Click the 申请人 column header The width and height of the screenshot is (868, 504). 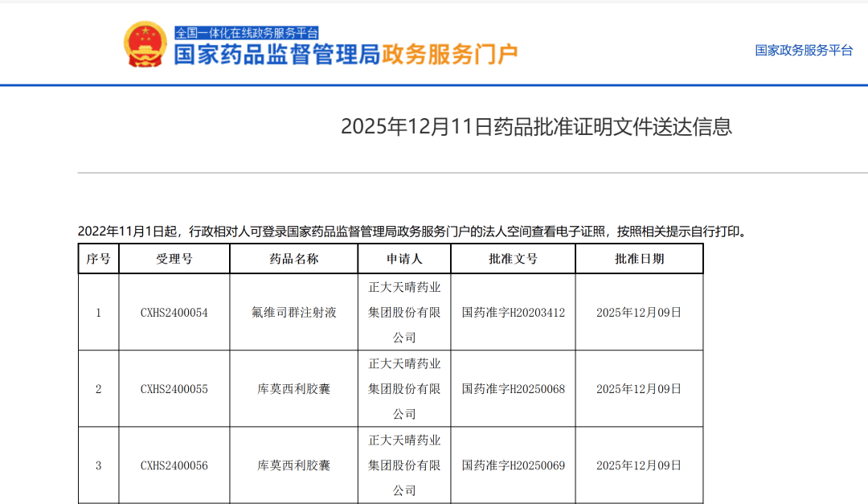[405, 258]
